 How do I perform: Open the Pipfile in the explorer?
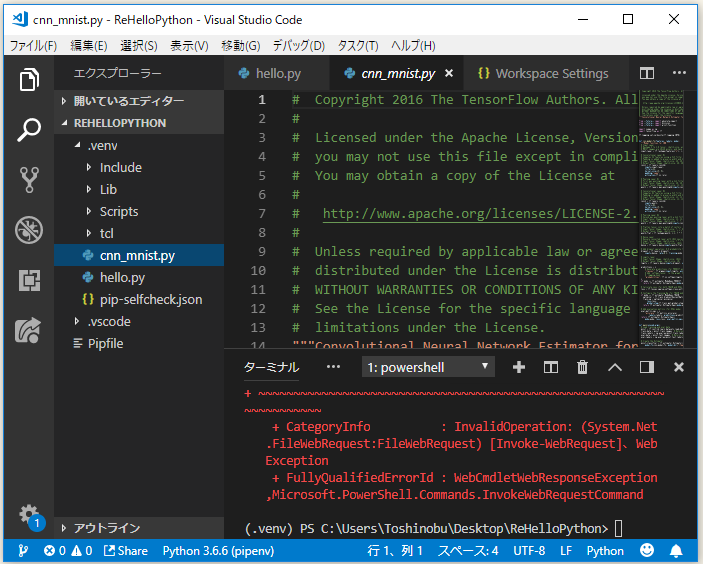[139, 343]
